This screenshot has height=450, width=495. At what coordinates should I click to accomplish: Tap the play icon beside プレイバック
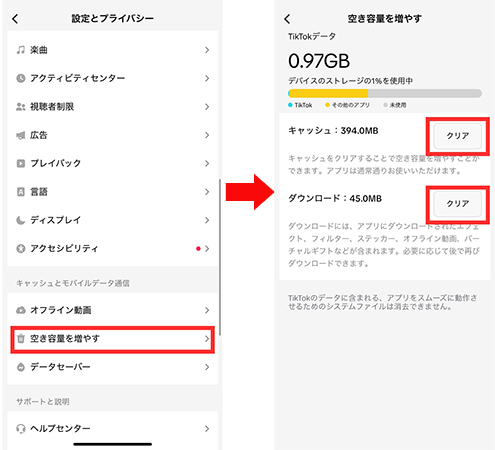(x=21, y=163)
